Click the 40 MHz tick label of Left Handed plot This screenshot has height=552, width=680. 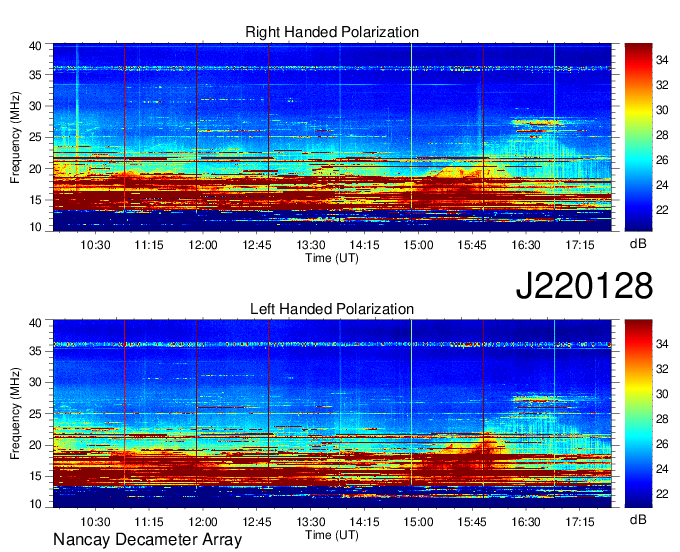pos(35,323)
